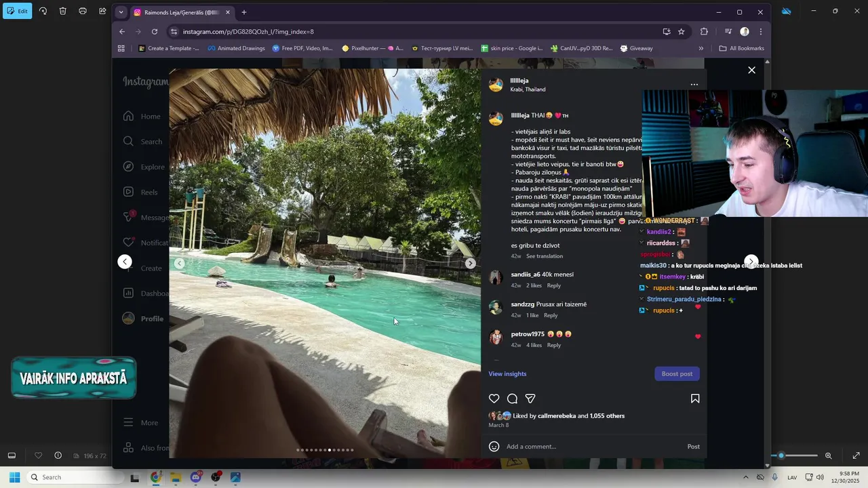Click Post comment button
Image resolution: width=868 pixels, height=488 pixels.
693,447
